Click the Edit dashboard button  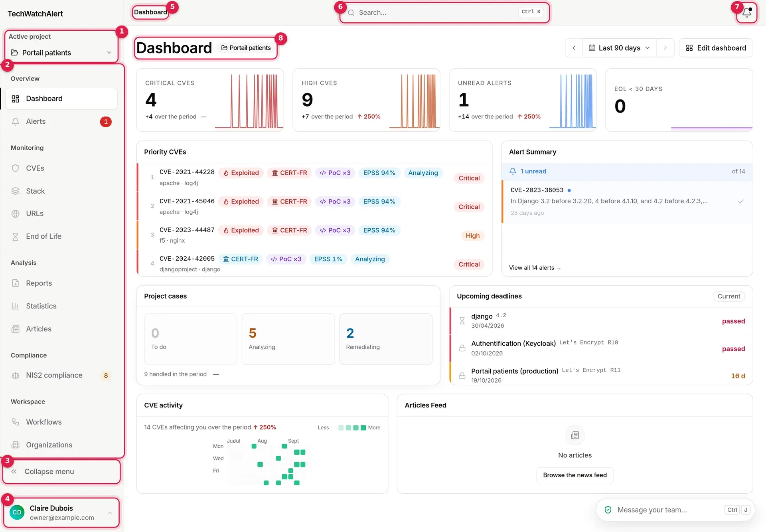716,48
